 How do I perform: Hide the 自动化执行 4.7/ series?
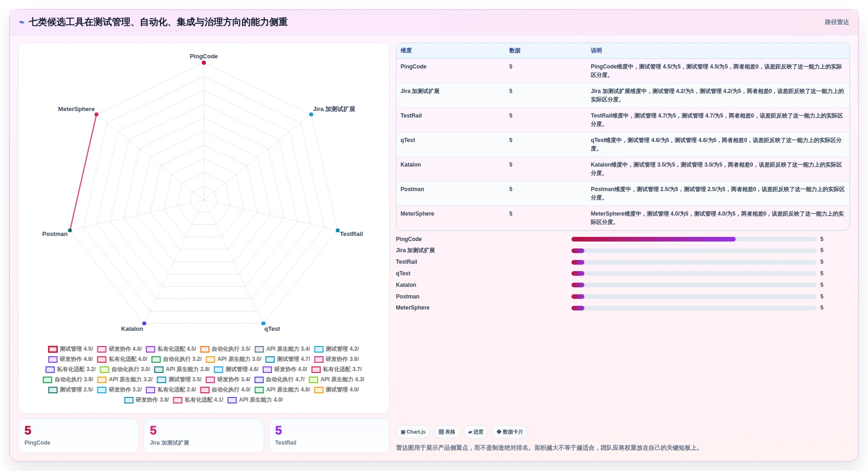pyautogui.click(x=279, y=380)
